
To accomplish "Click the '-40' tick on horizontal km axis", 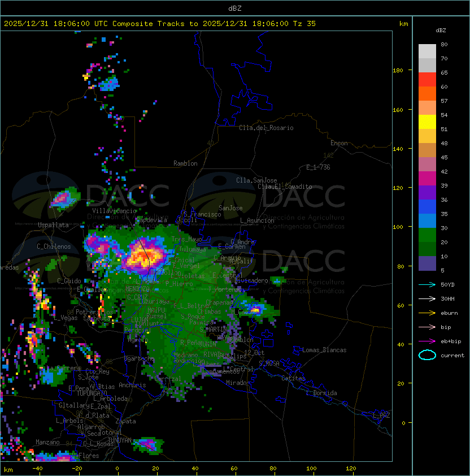I will tap(37, 469).
